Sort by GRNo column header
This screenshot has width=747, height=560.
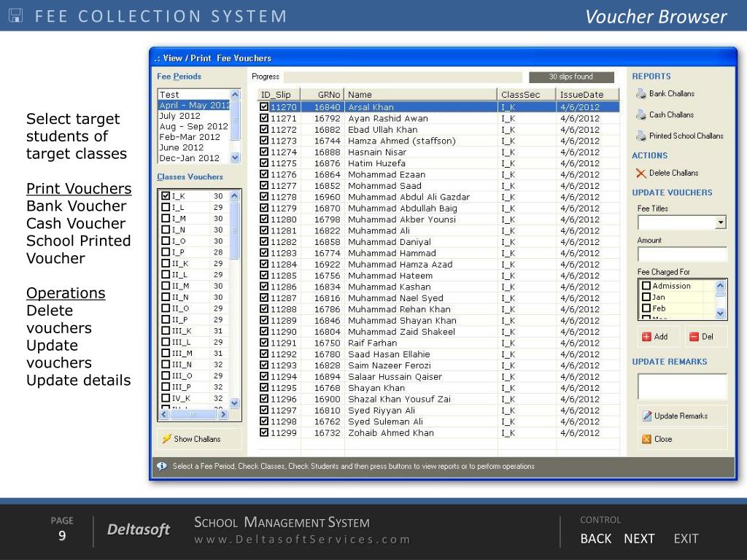pyautogui.click(x=322, y=94)
